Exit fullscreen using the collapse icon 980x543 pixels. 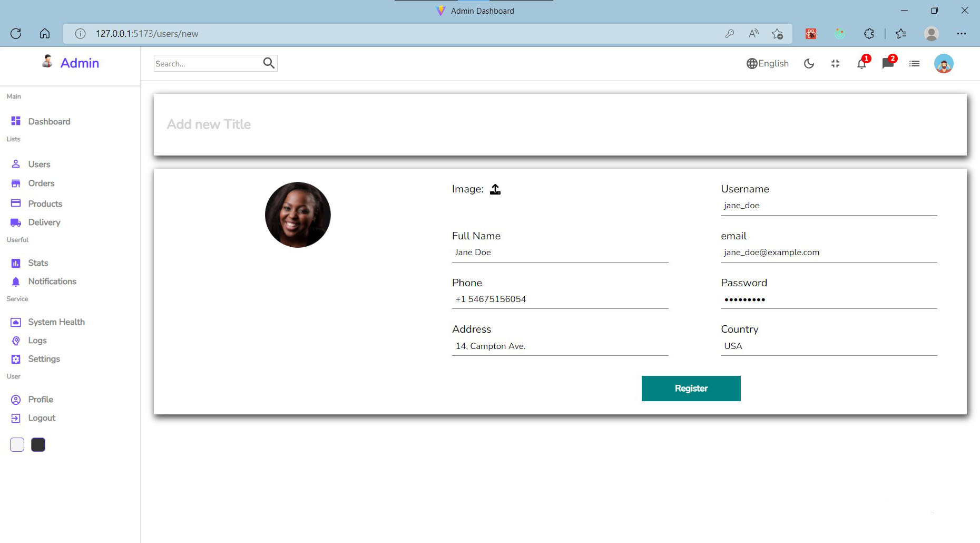pyautogui.click(x=835, y=64)
